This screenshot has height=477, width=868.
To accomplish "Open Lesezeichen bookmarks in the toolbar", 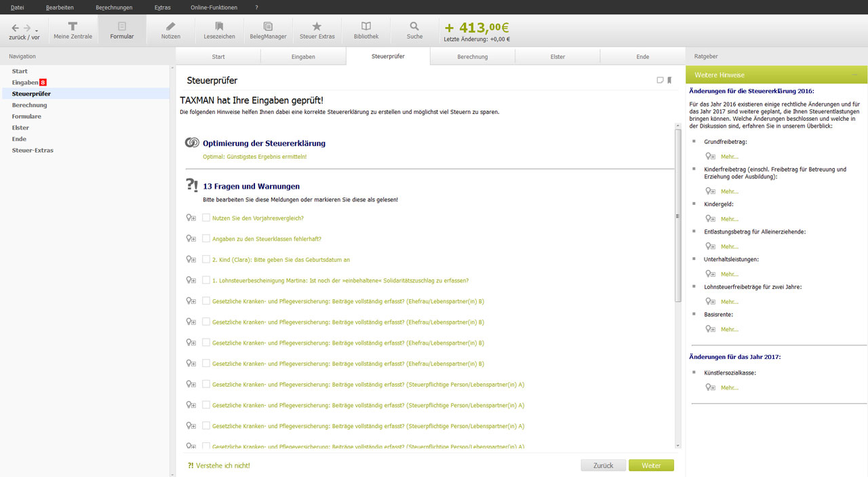I will pos(219,29).
